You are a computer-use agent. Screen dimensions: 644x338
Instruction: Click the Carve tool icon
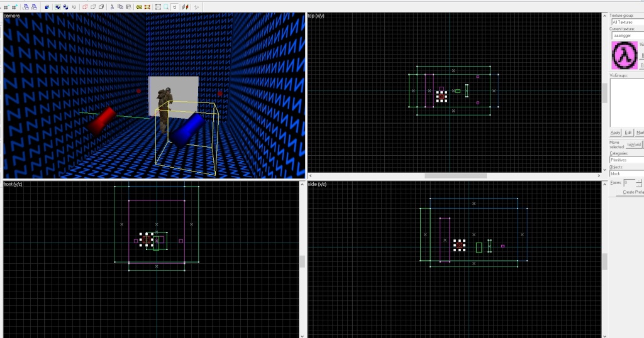(x=47, y=7)
